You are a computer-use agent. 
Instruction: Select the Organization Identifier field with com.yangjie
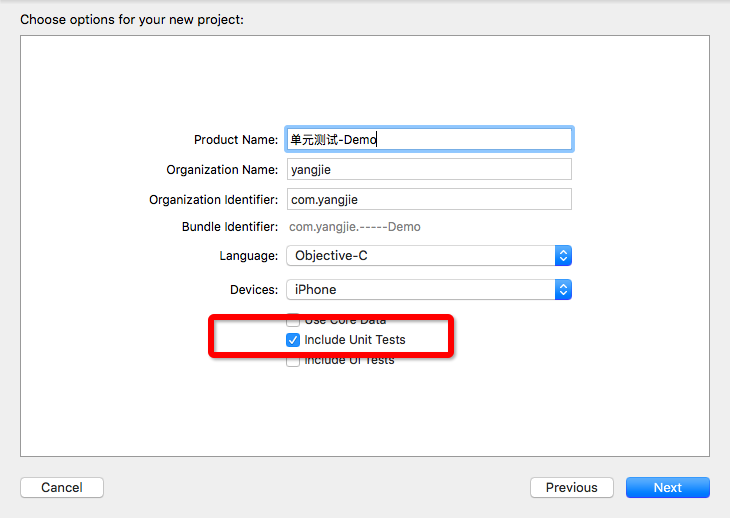click(428, 200)
